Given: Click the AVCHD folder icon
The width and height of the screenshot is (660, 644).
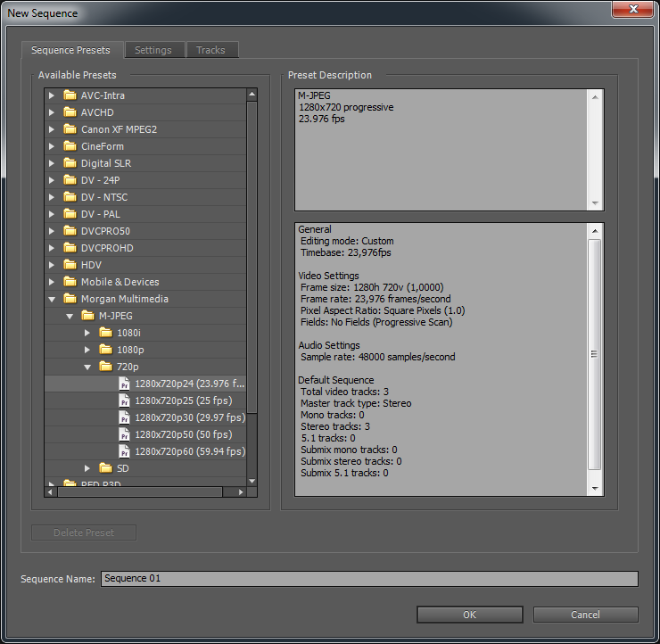Looking at the screenshot, I should (x=70, y=112).
